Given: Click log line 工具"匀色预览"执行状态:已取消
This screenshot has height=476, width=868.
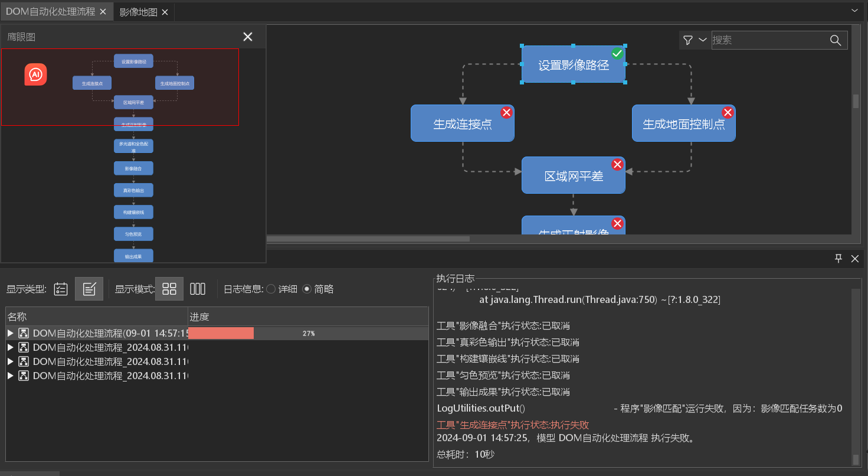Looking at the screenshot, I should point(503,375).
